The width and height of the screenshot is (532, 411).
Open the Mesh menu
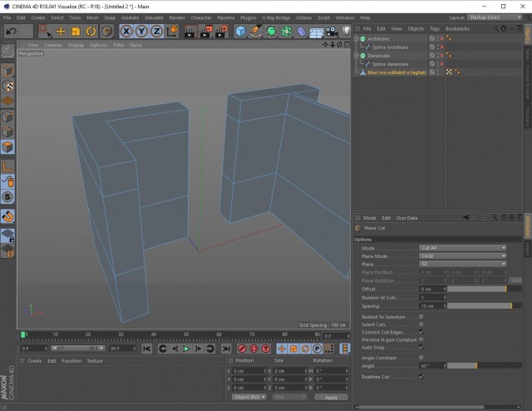point(92,17)
